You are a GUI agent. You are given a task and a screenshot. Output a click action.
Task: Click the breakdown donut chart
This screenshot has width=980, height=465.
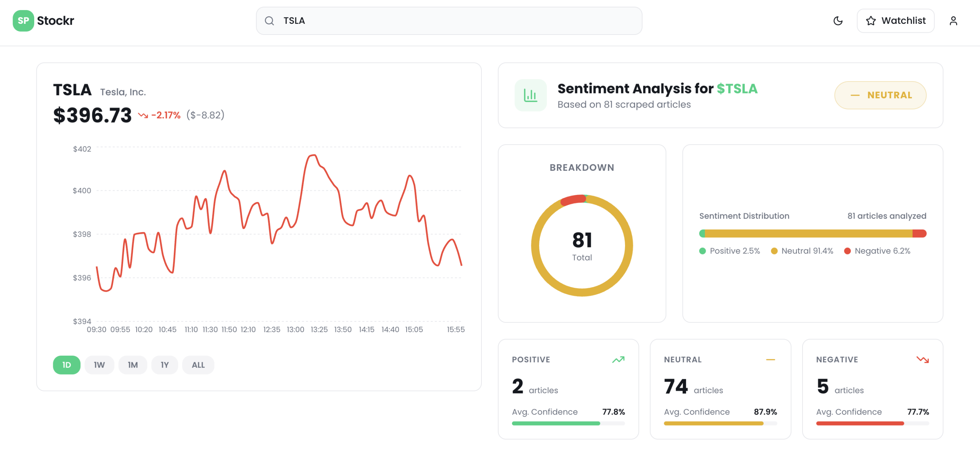(x=582, y=246)
